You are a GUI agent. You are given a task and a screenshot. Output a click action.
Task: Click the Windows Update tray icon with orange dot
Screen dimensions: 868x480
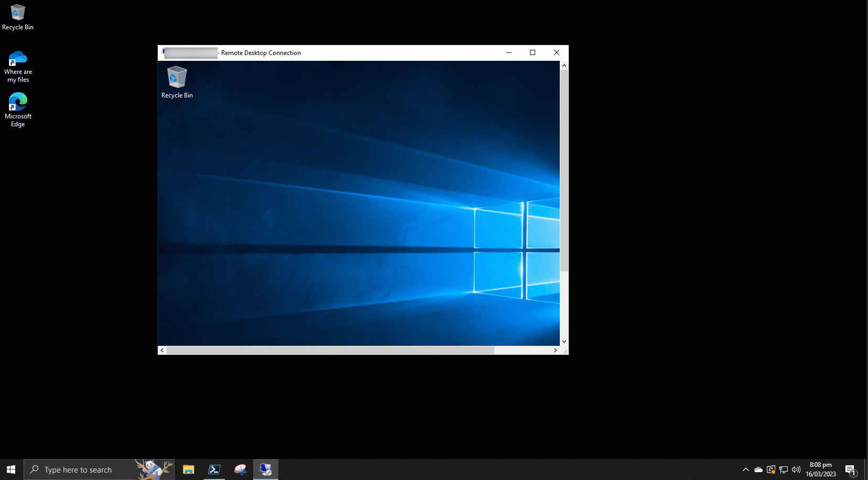(x=771, y=470)
